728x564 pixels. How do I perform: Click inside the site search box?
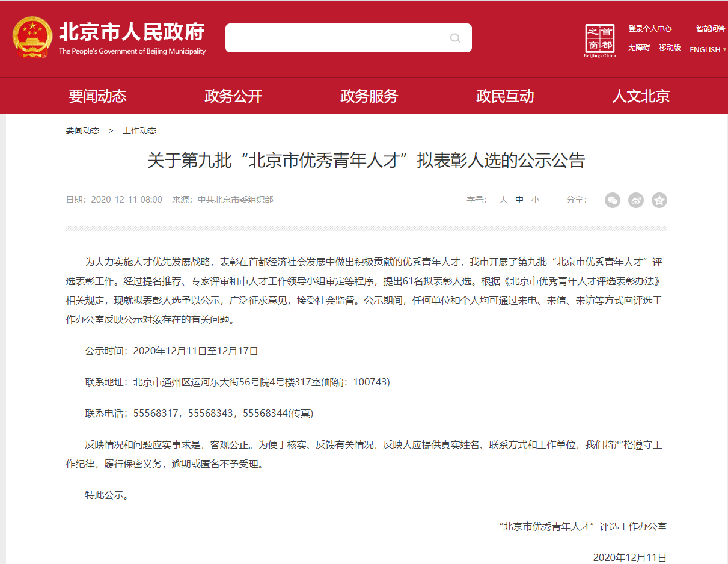337,38
